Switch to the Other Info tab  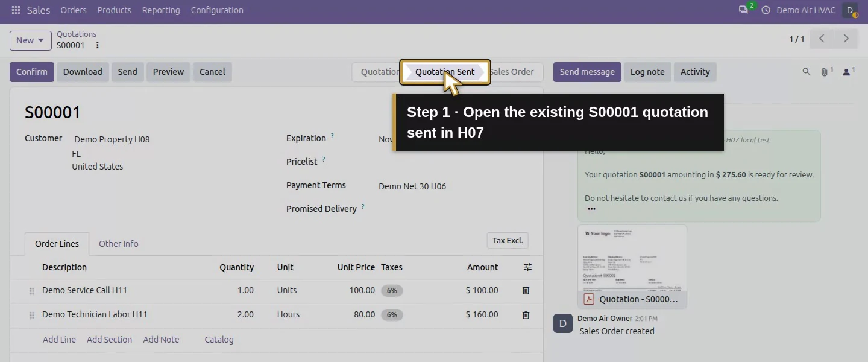(119, 244)
